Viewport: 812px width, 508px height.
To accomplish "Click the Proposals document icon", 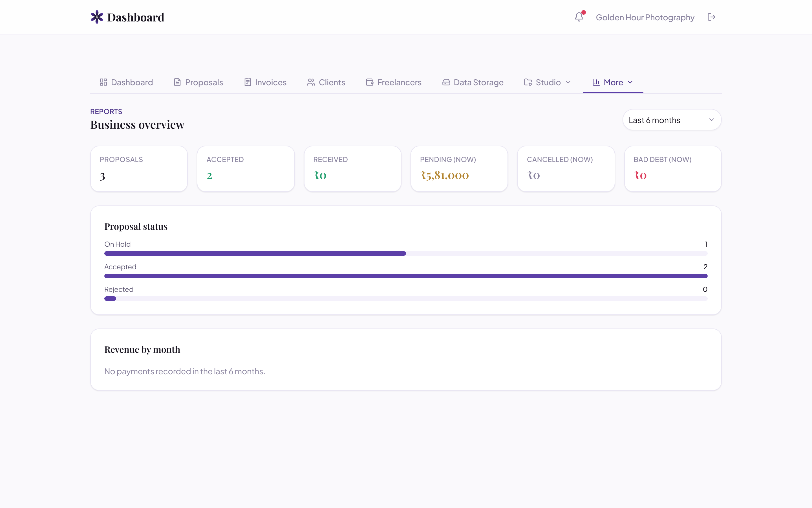I will click(x=177, y=82).
